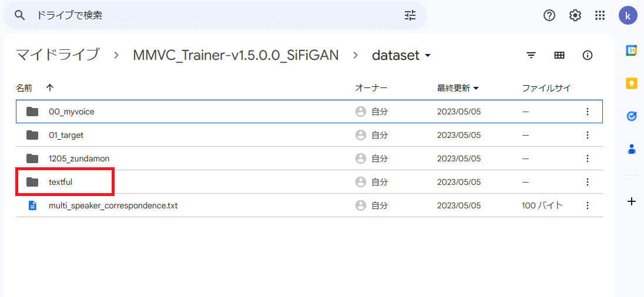
Task: Select the textful folder name
Action: coord(61,182)
